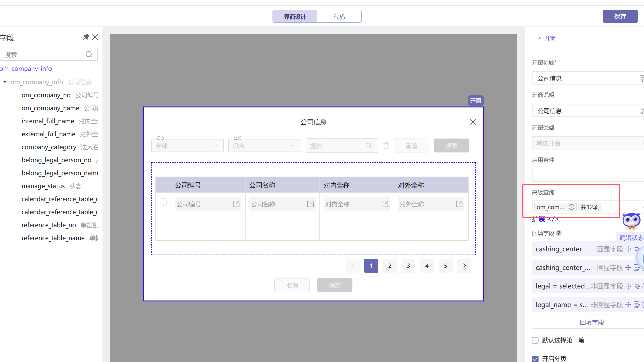Screen dimensions: 644x362
Task: Open the om company info link
Action: 26,68
